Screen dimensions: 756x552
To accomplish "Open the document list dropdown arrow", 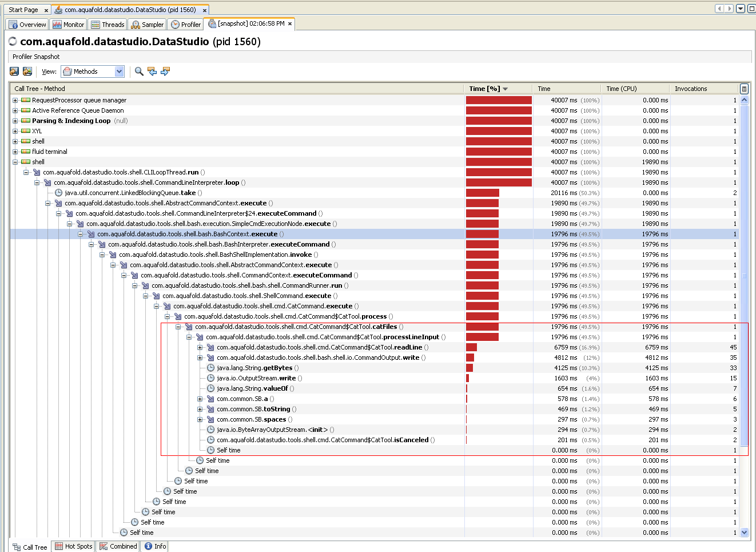I will coord(741,9).
